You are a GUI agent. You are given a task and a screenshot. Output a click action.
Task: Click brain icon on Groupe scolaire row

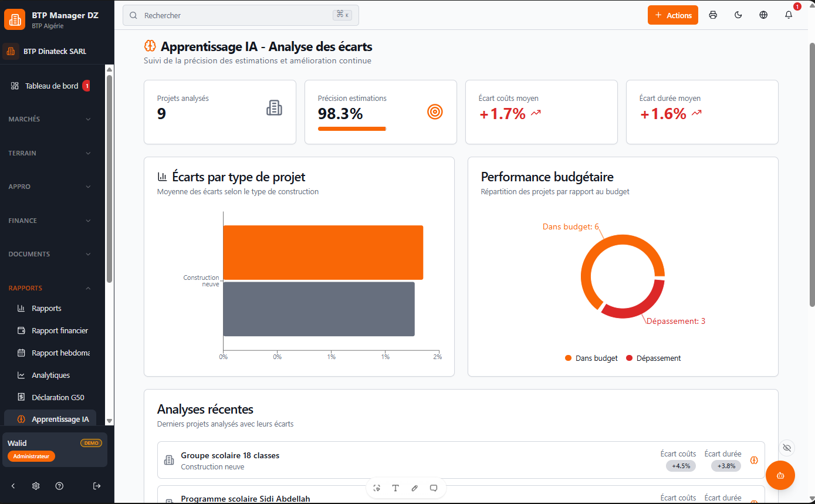coord(755,461)
